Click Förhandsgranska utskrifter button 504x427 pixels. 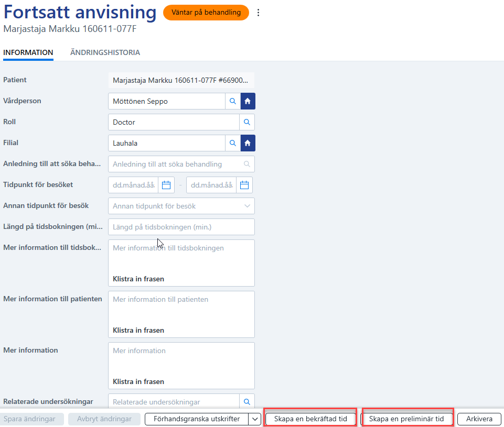197,419
